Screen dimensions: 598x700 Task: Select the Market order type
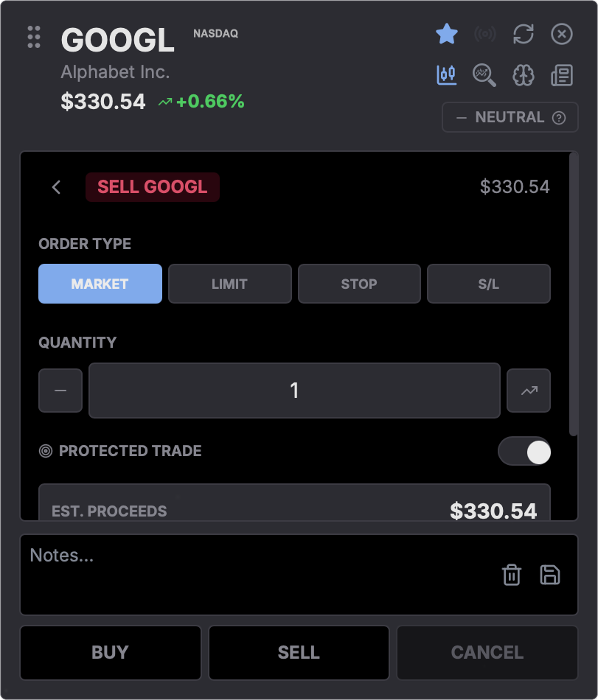click(100, 284)
